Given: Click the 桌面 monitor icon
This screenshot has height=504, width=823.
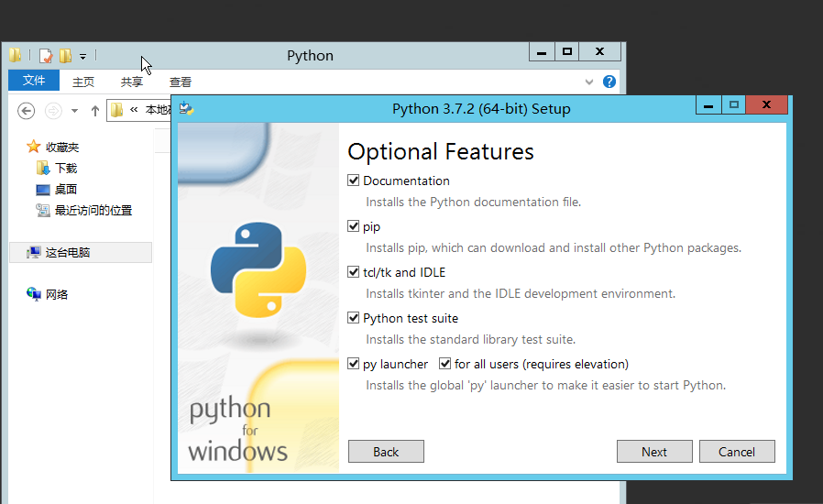Looking at the screenshot, I should pyautogui.click(x=43, y=190).
